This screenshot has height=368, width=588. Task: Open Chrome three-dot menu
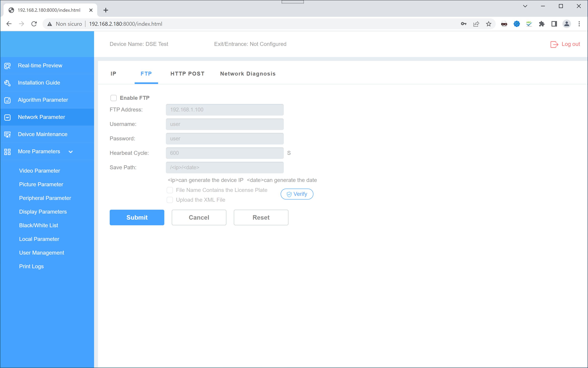pyautogui.click(x=579, y=24)
